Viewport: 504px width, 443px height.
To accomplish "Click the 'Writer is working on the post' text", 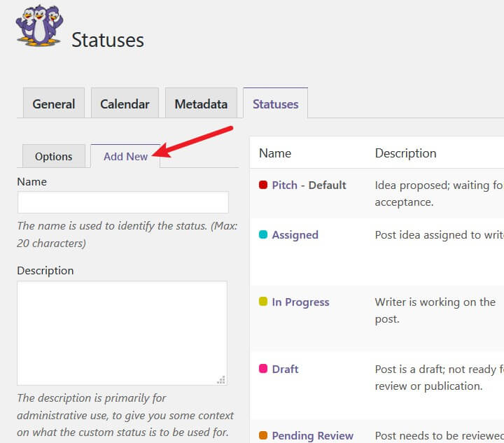I will (x=435, y=310).
